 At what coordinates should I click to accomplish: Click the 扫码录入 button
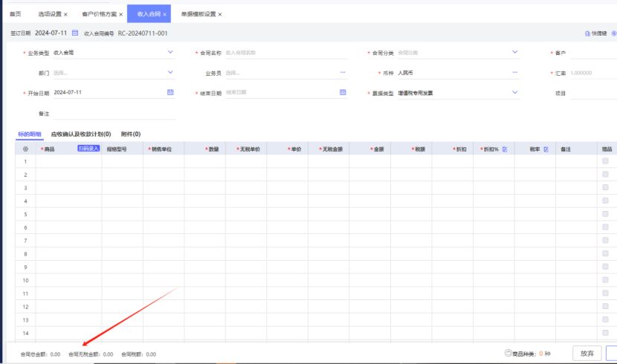(x=88, y=149)
